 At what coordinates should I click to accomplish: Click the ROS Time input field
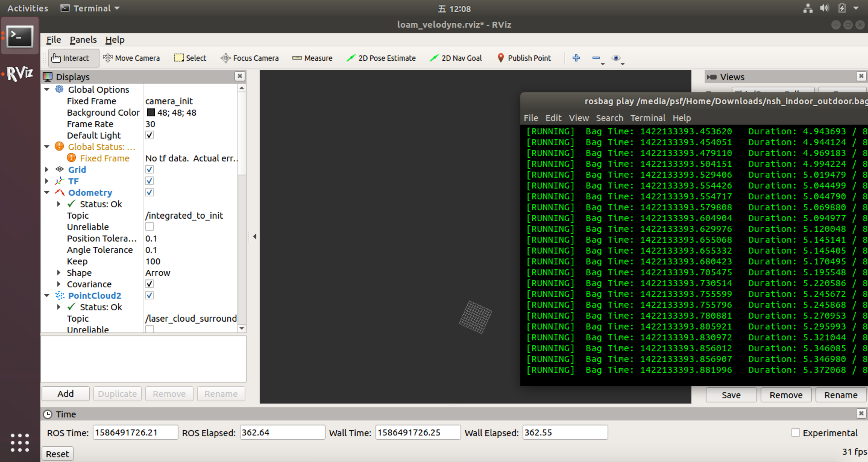point(135,432)
